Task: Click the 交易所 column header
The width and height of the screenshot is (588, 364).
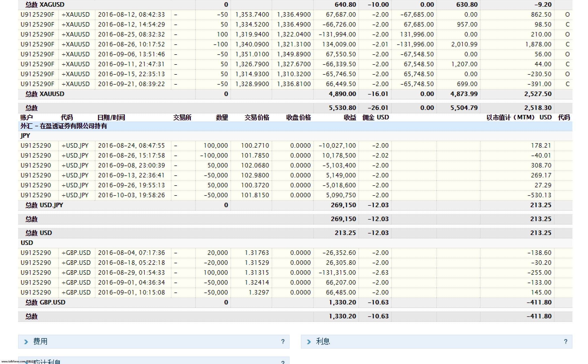Action: (x=182, y=117)
